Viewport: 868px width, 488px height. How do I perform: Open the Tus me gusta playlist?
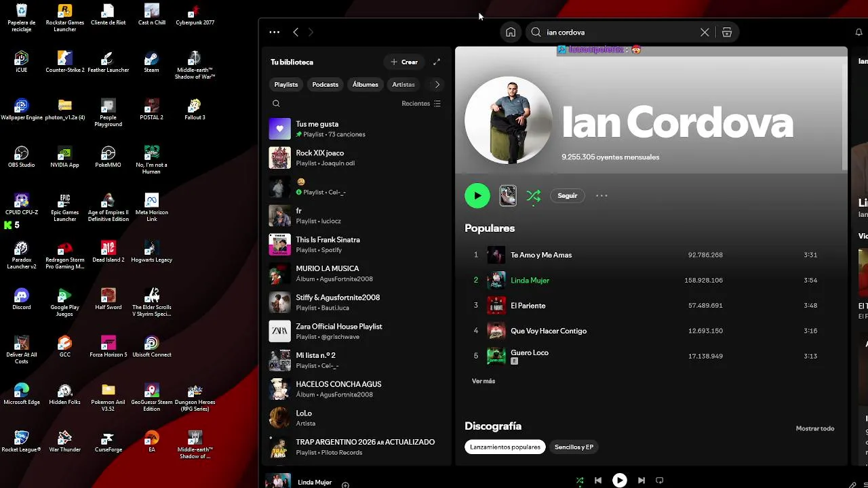355,129
